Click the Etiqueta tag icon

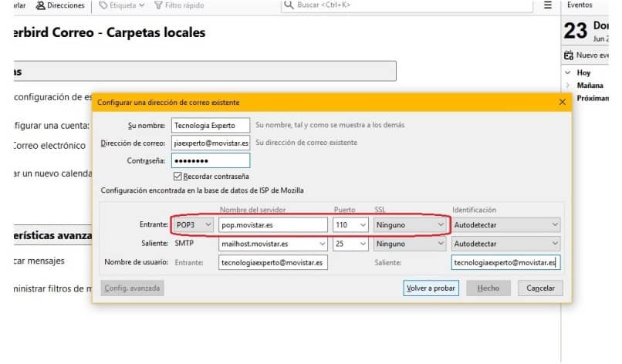[x=103, y=5]
